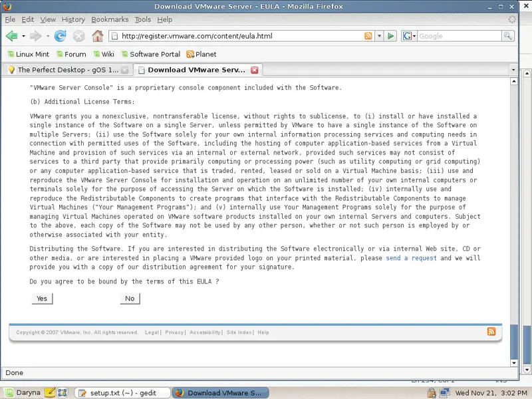Viewport: 532px width, 399px height.
Task: Minimize the Firefox window
Action: coord(489,7)
